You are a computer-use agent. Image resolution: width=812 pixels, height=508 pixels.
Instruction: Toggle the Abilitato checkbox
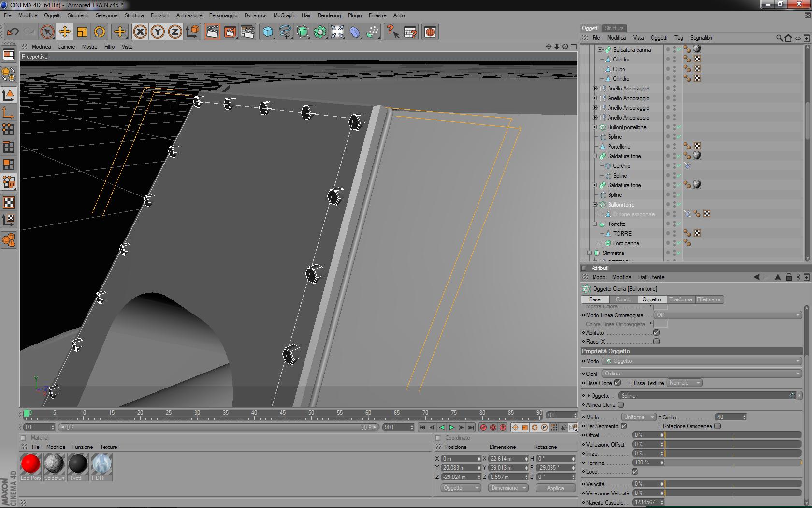pos(656,333)
